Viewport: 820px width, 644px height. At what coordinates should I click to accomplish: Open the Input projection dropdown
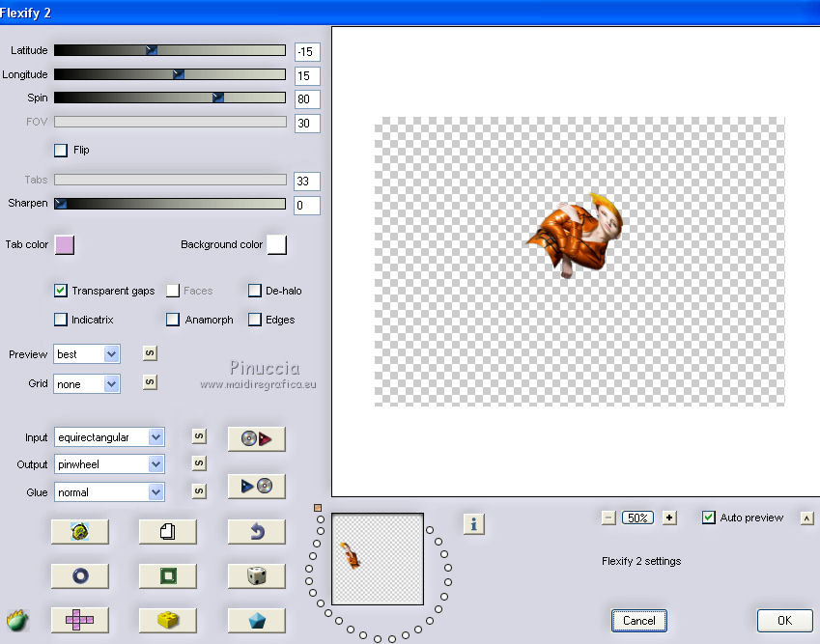[109, 437]
